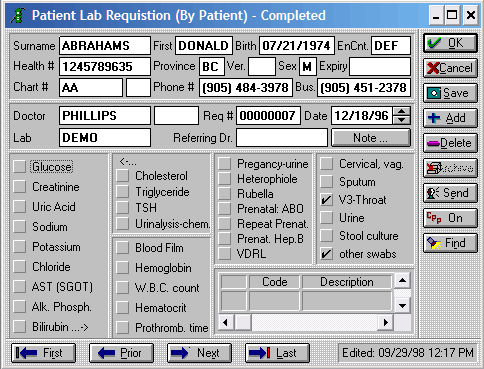Click the empty Referring Dr. field
Image resolution: width=484 pixels, height=369 pixels.
pos(282,138)
